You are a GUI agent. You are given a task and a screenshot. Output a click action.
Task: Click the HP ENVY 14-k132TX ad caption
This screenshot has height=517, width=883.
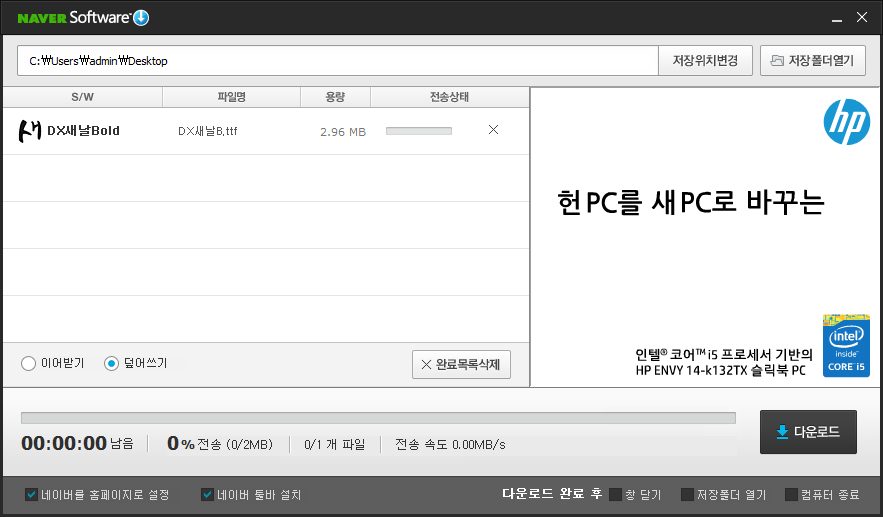coord(721,371)
